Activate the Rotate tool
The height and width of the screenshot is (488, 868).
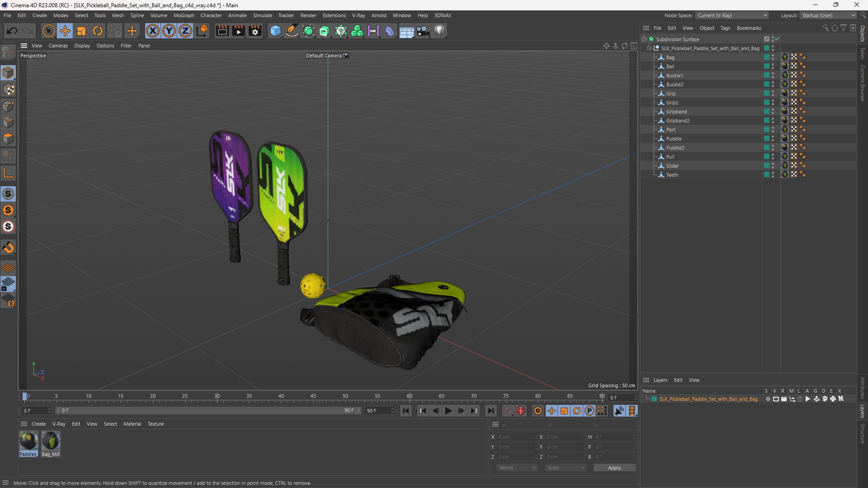98,31
